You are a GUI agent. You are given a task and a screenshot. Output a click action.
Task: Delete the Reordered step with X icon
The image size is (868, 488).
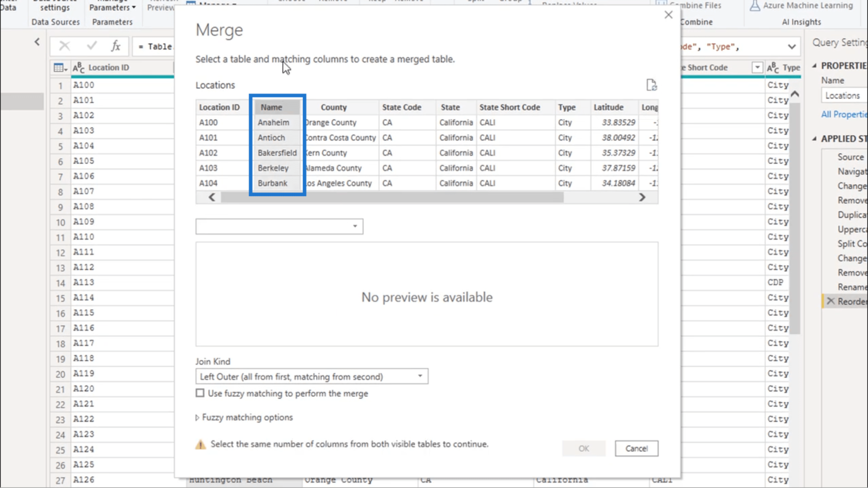click(830, 301)
